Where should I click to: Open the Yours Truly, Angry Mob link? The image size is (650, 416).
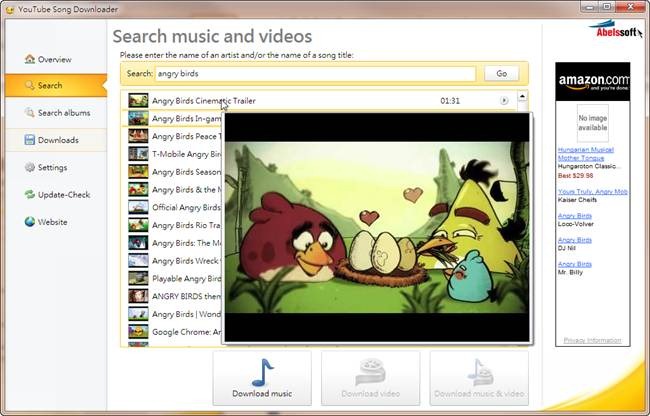click(593, 191)
